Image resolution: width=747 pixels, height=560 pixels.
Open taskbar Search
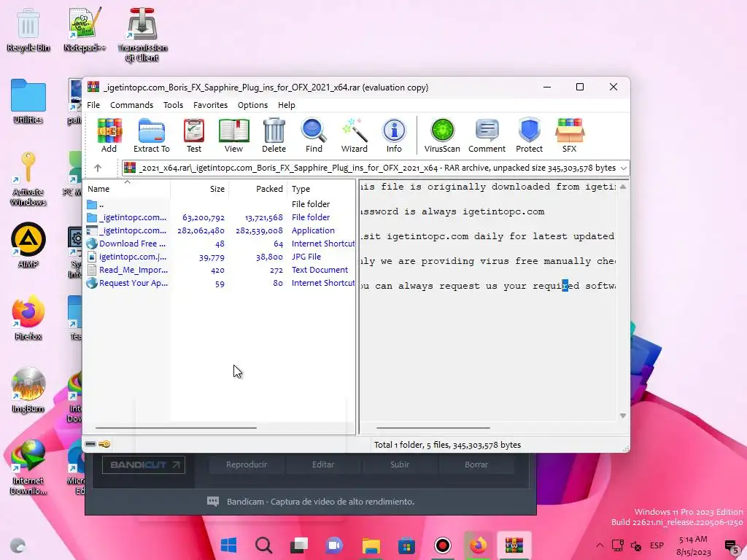click(263, 545)
